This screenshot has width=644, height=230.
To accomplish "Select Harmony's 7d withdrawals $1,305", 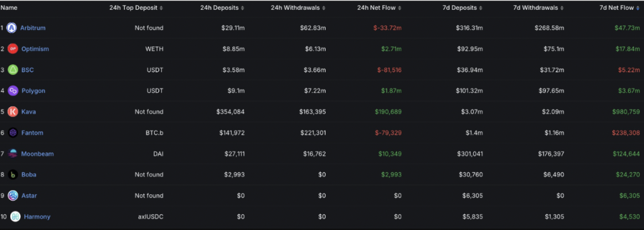I will (x=554, y=216).
